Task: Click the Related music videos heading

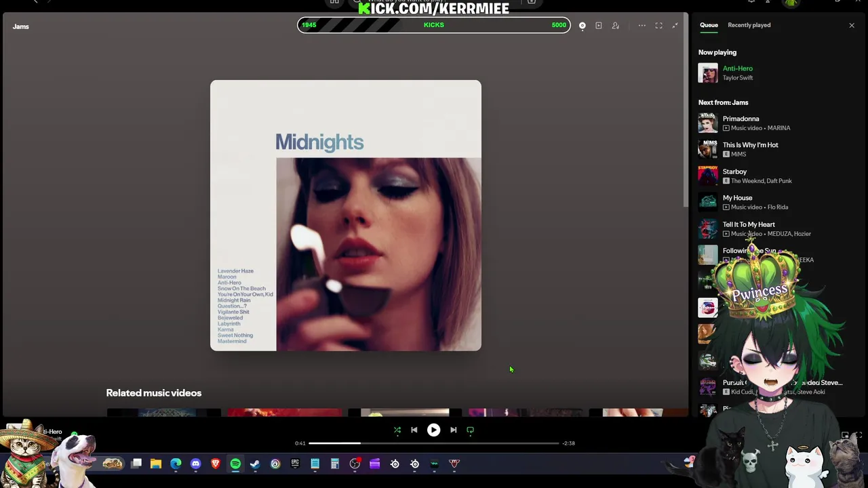Action: 154,393
